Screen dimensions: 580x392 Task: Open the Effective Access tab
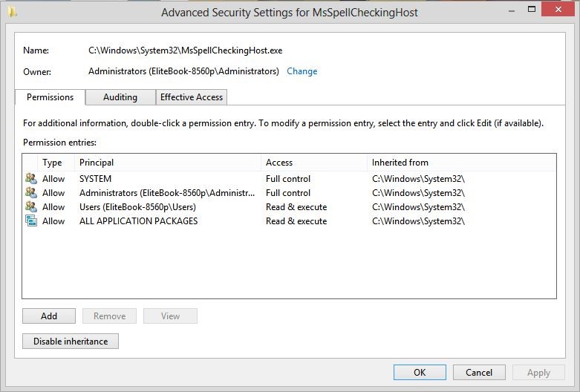(x=192, y=97)
